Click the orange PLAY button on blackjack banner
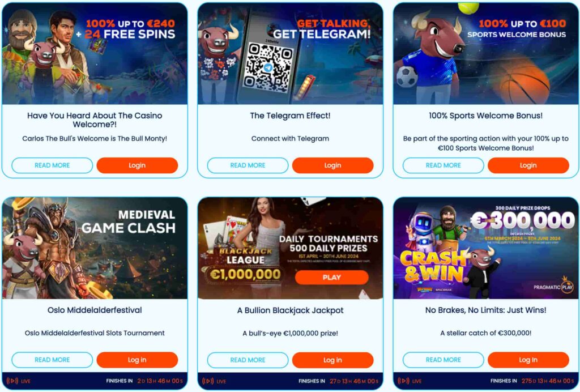The width and height of the screenshot is (580, 392). pos(332,278)
